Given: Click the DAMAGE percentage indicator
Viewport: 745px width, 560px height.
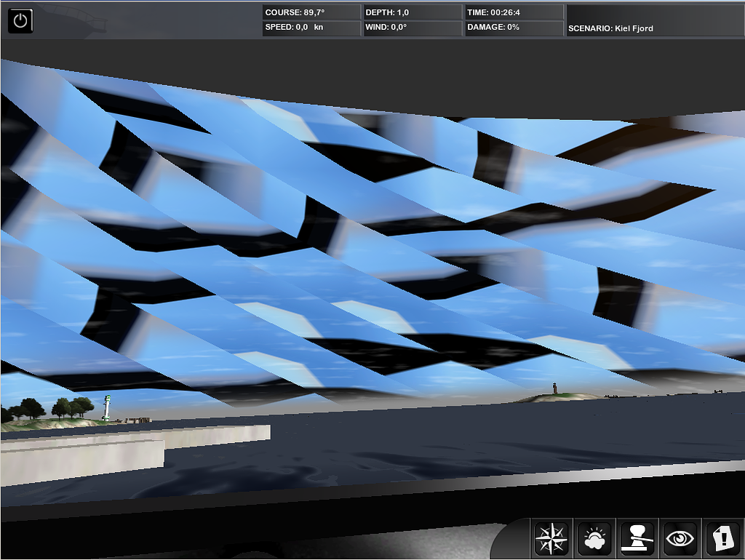Looking at the screenshot, I should tap(514, 28).
